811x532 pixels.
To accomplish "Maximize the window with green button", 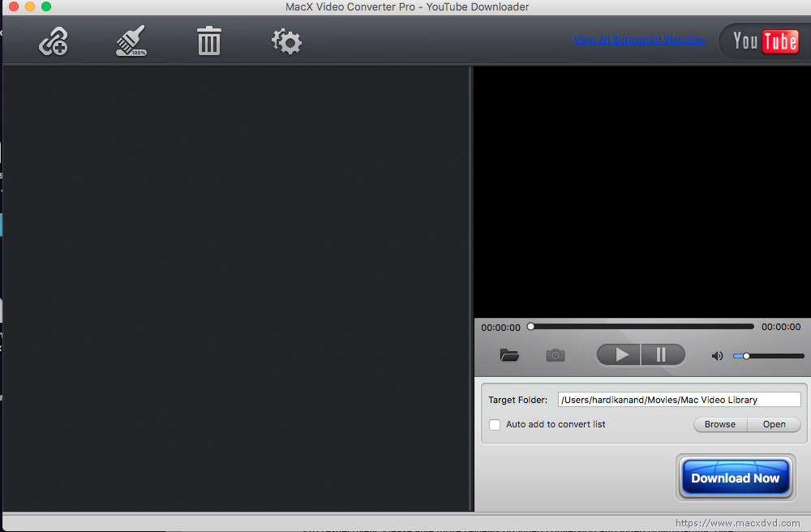I will pos(46,6).
